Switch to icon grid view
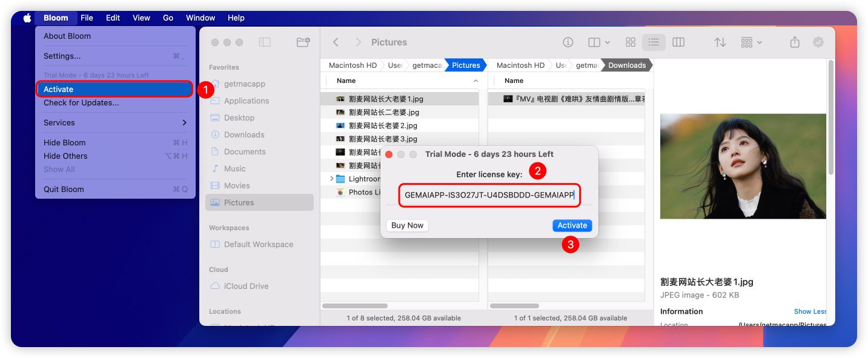 pos(631,42)
